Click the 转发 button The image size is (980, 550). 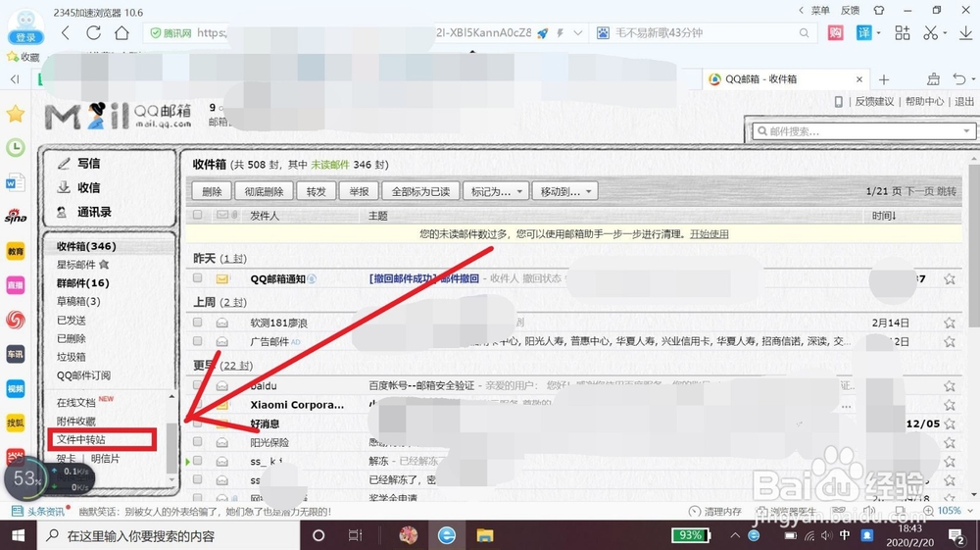317,191
